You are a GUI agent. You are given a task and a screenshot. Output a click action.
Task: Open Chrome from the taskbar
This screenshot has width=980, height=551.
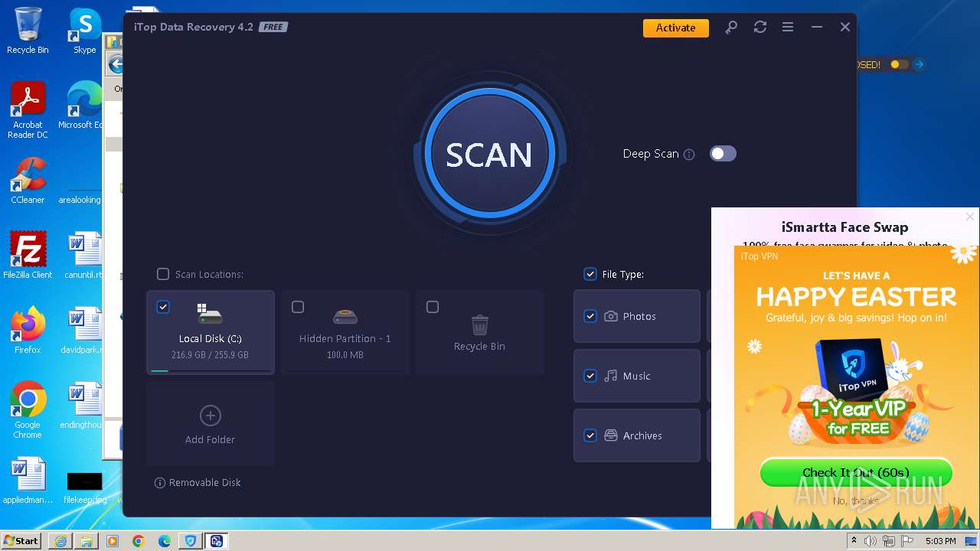[x=139, y=541]
